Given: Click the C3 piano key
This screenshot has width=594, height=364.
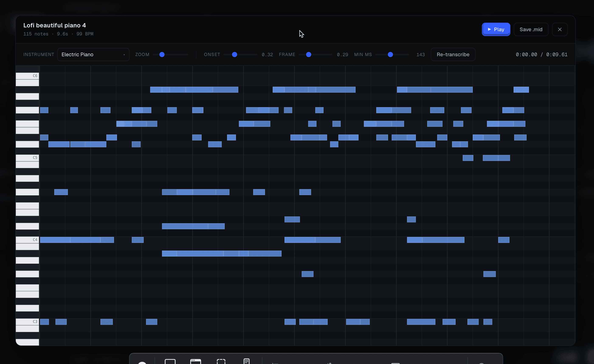Looking at the screenshot, I should [27, 322].
